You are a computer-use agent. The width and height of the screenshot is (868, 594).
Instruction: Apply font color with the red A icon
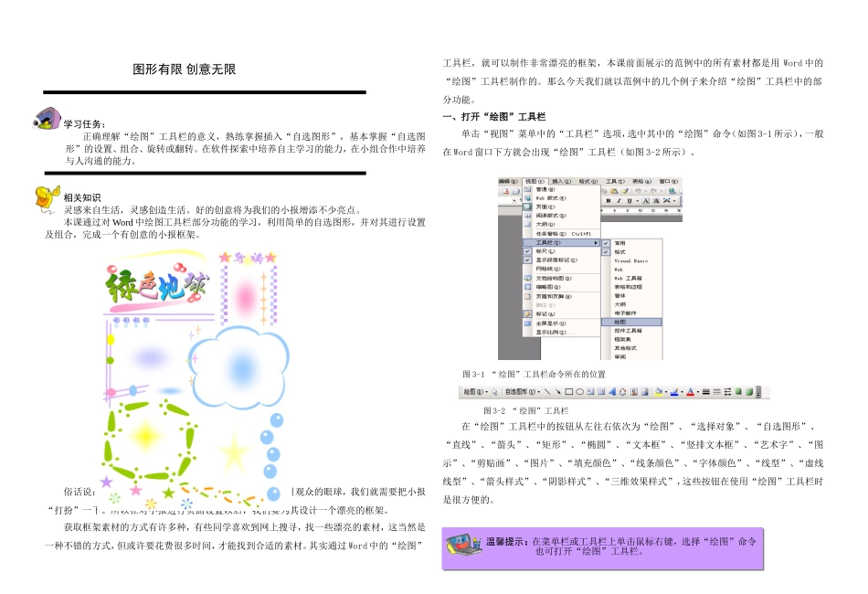(x=691, y=391)
